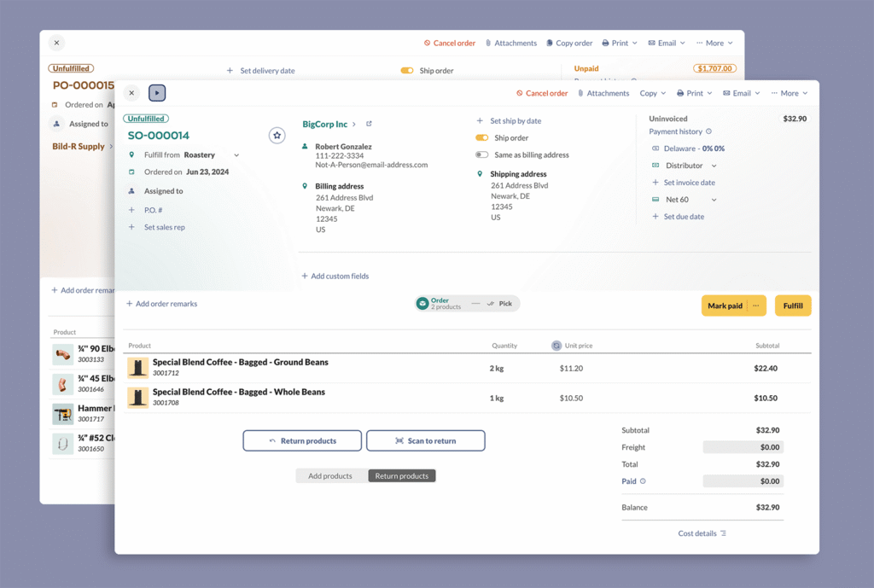Click Cost details list icon
The height and width of the screenshot is (588, 874).
(723, 533)
